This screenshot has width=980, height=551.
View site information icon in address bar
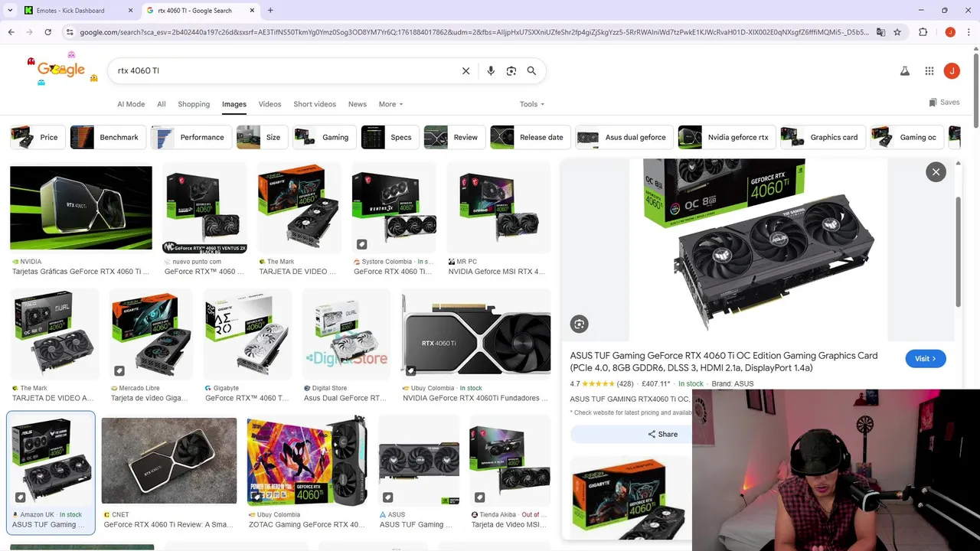70,32
